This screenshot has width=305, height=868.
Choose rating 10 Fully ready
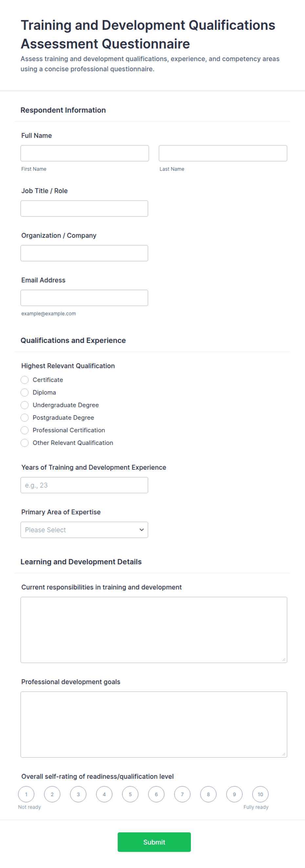pyautogui.click(x=260, y=794)
